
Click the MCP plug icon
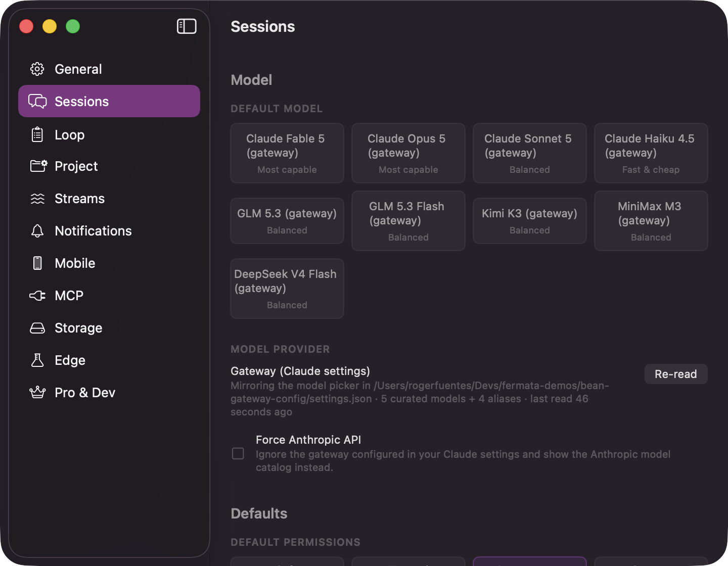[37, 296]
